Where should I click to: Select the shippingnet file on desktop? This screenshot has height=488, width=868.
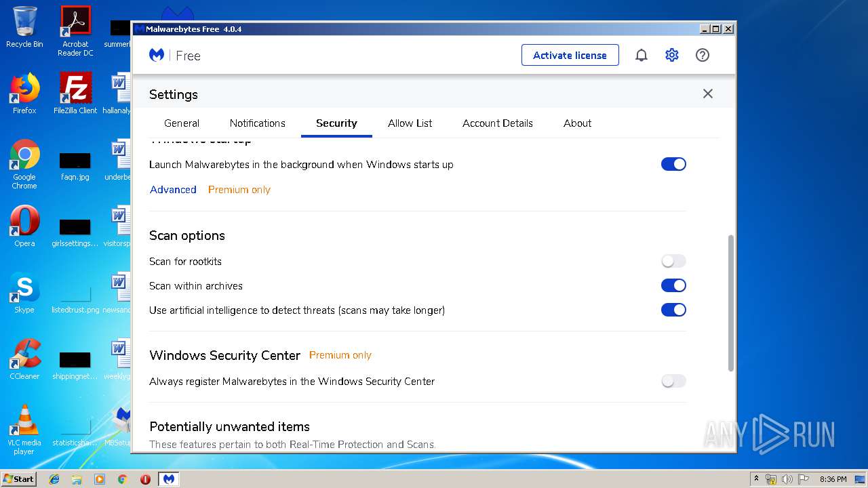(75, 364)
